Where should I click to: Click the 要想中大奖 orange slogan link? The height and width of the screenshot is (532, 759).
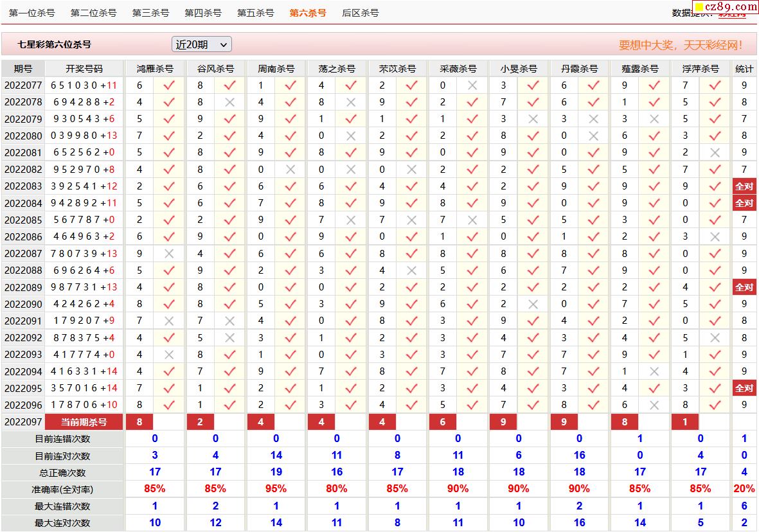coord(680,45)
